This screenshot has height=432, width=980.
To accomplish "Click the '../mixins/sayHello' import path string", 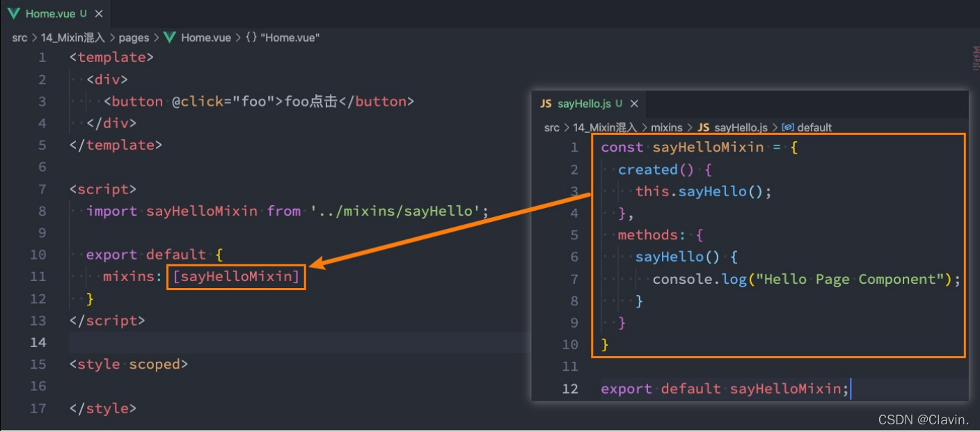I will (x=395, y=211).
